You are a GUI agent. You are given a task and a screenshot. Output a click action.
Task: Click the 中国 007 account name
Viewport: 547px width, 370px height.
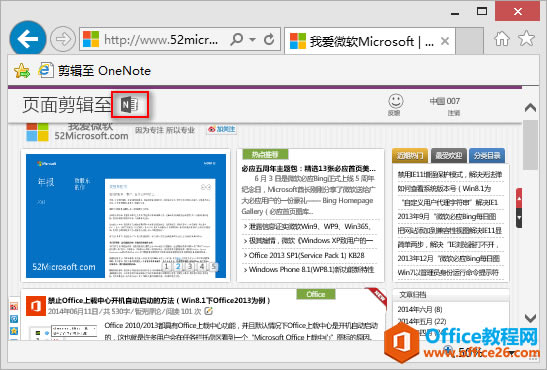click(444, 101)
